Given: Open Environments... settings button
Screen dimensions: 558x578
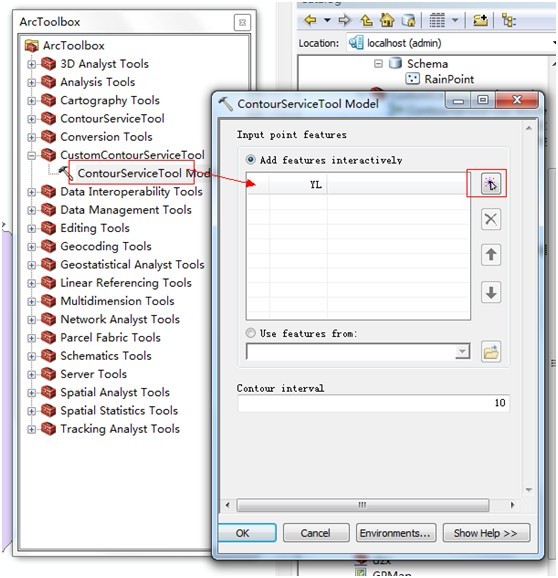Looking at the screenshot, I should pyautogui.click(x=395, y=533).
